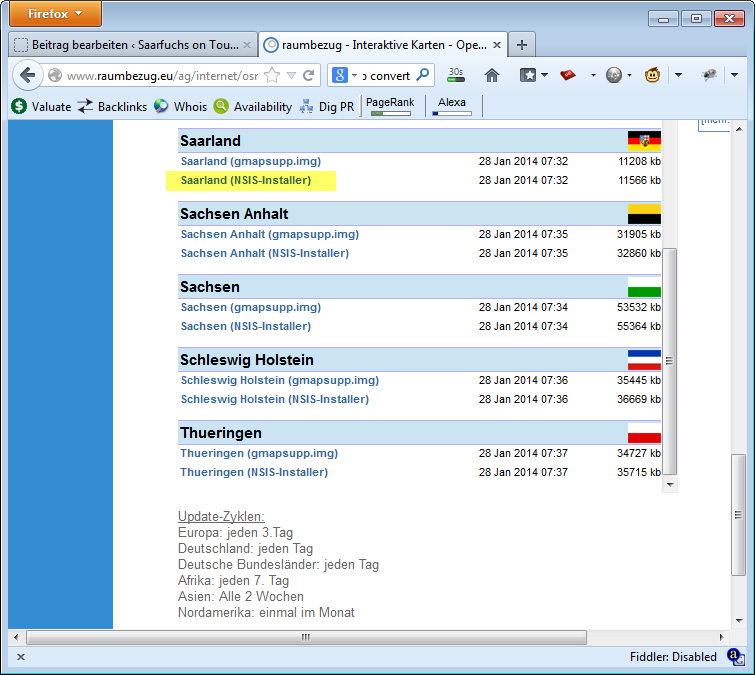Click the Sachsen flag image
Screen dimensions: 755x675
(644, 287)
